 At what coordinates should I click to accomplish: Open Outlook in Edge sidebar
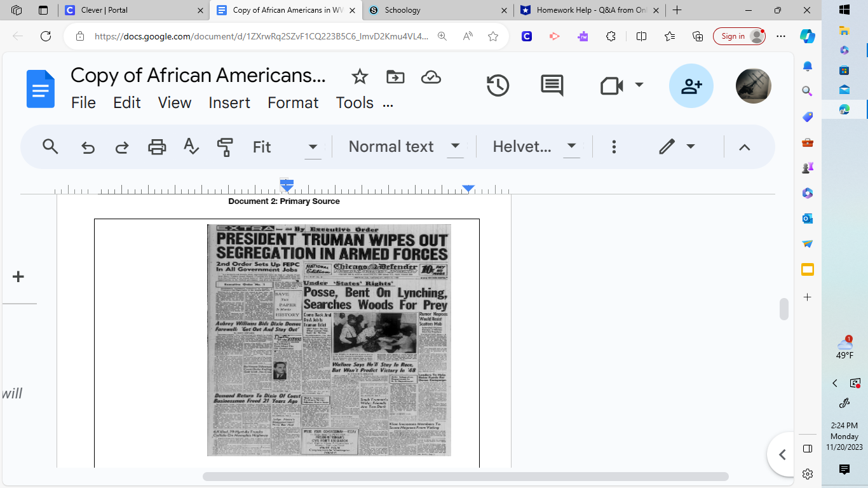pyautogui.click(x=808, y=219)
